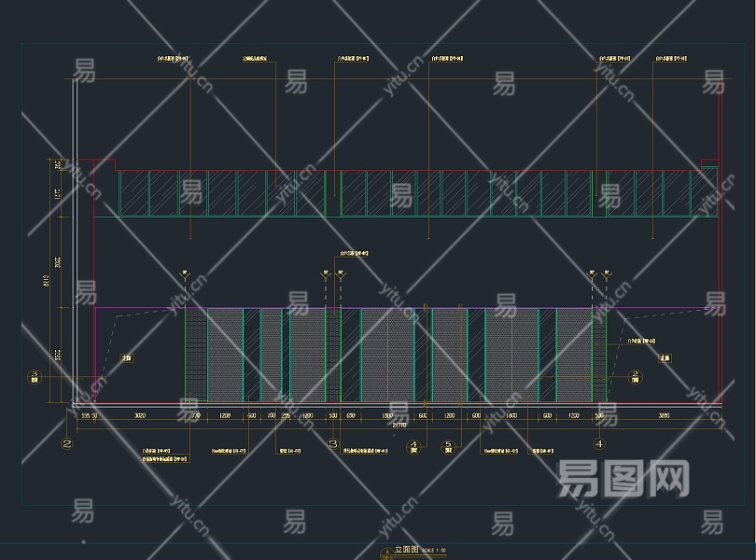Select section marker 3 on the left edge
The image size is (756, 560).
click(35, 377)
